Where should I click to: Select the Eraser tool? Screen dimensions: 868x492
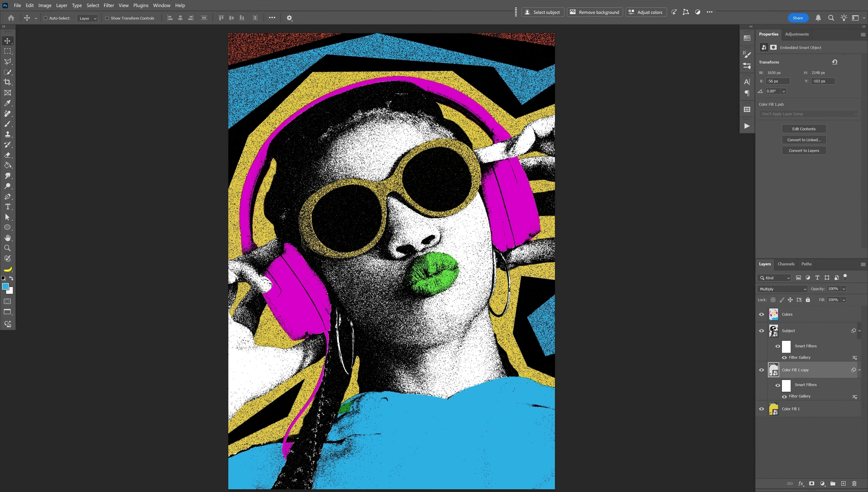point(8,155)
